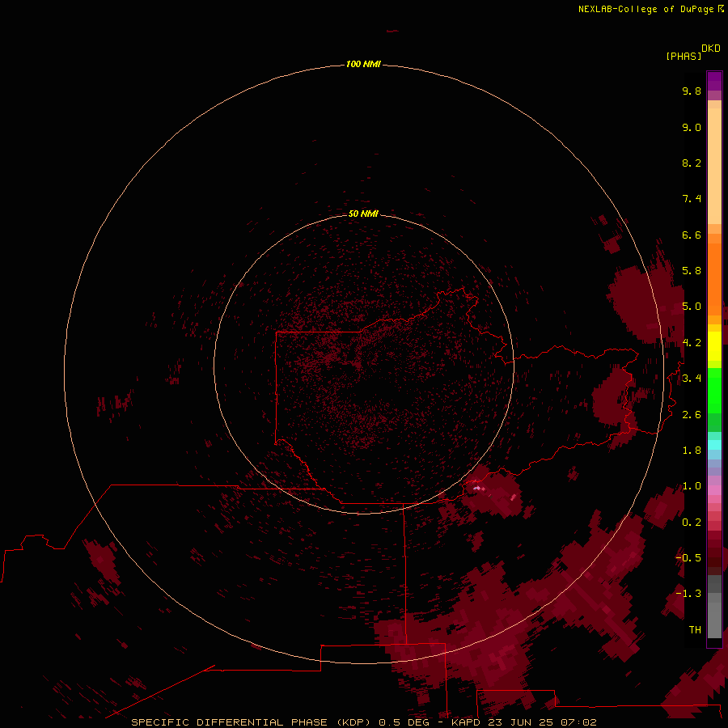This screenshot has width=728, height=728.
Task: Click the 5.8 value on the scale
Action: point(692,271)
